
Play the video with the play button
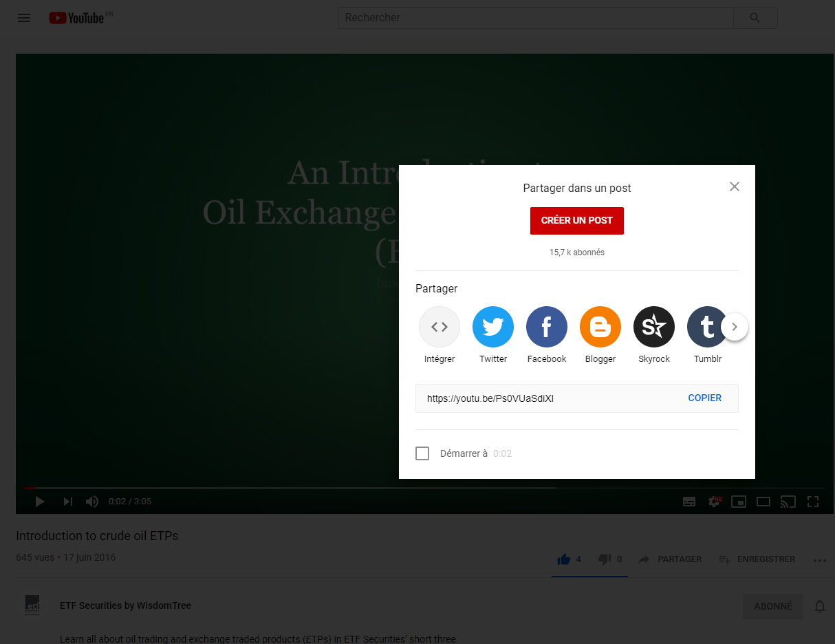pos(40,502)
